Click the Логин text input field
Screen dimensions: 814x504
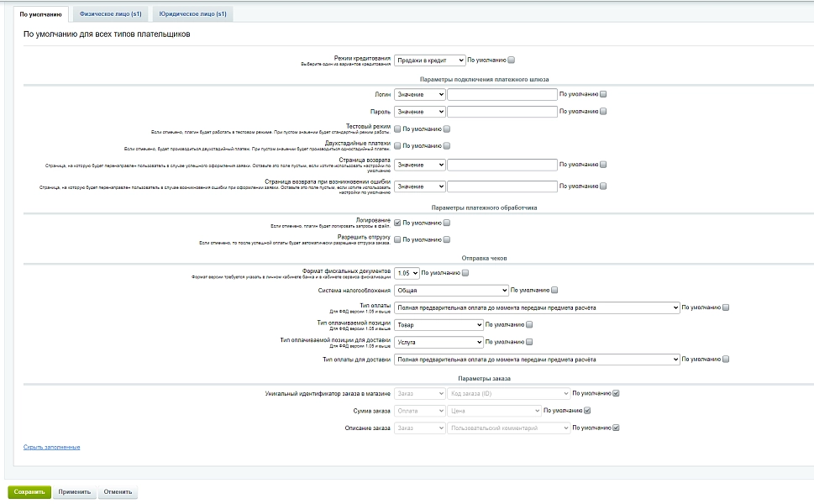point(502,94)
